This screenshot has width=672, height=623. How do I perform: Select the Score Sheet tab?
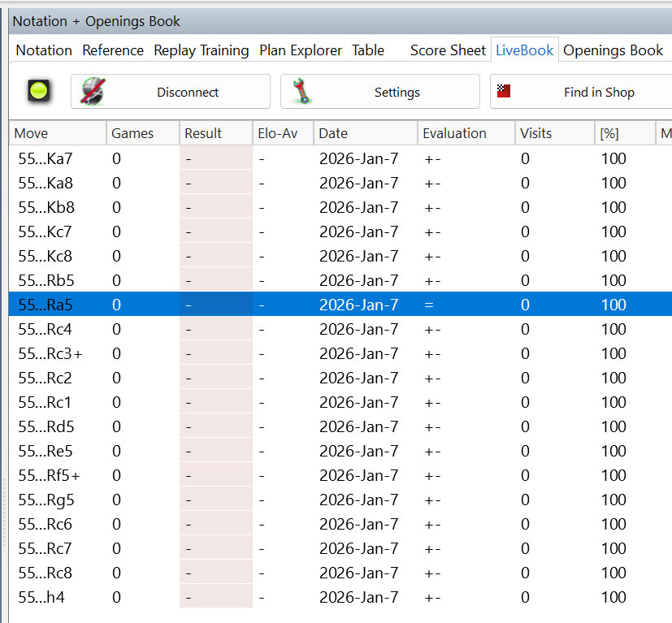448,50
